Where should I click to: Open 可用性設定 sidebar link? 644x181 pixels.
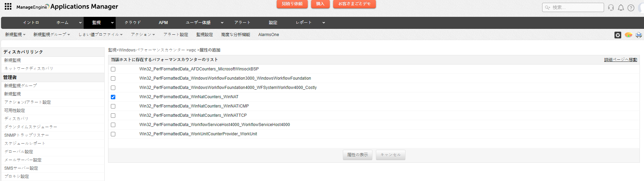coord(14,111)
